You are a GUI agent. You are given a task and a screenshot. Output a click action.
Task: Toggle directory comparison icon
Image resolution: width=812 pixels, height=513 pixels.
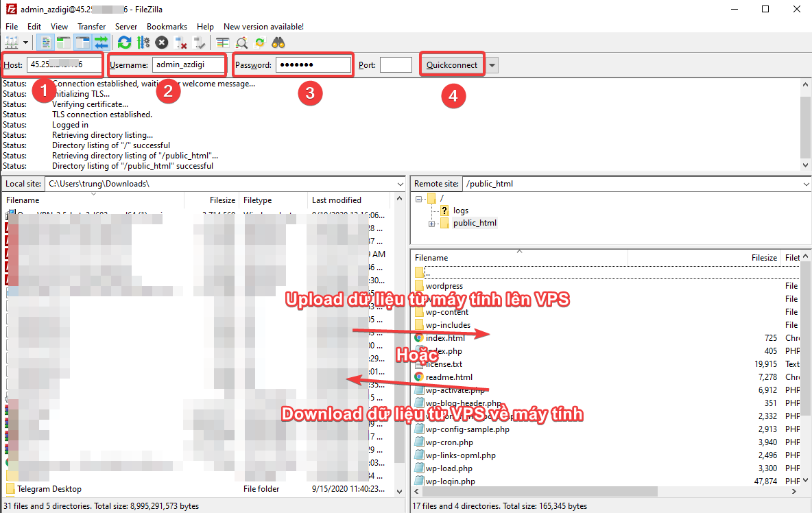coord(241,43)
